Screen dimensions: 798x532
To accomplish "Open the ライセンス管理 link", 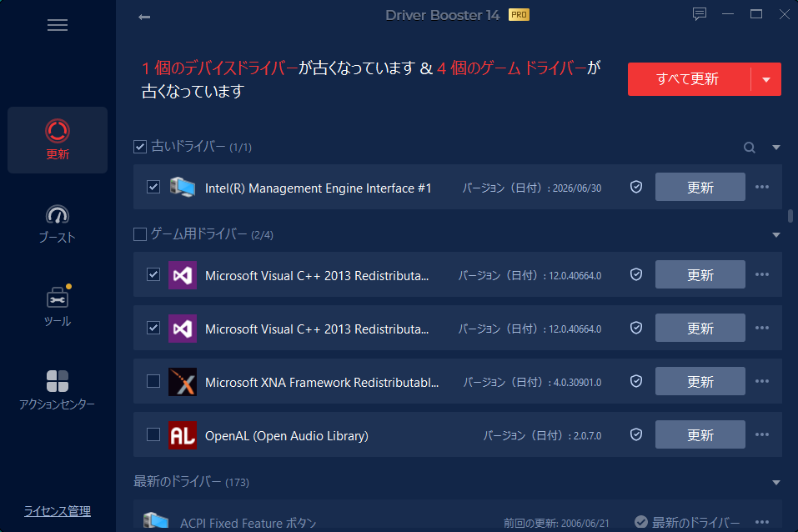I will pos(58,511).
